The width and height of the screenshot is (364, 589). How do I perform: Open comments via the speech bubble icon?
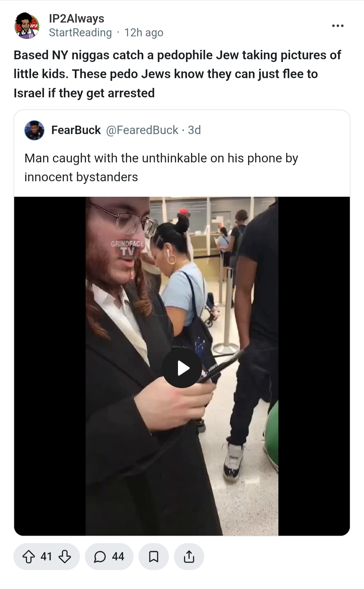100,557
